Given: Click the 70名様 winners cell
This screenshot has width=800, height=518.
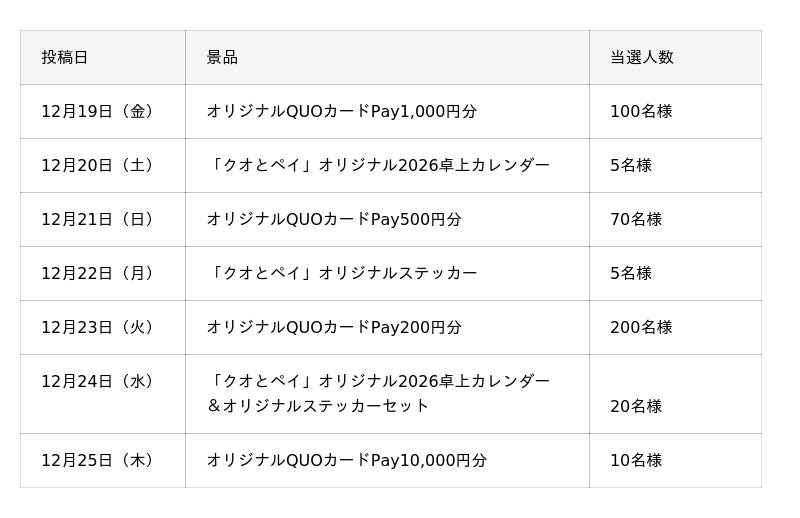Looking at the screenshot, I should [636, 219].
